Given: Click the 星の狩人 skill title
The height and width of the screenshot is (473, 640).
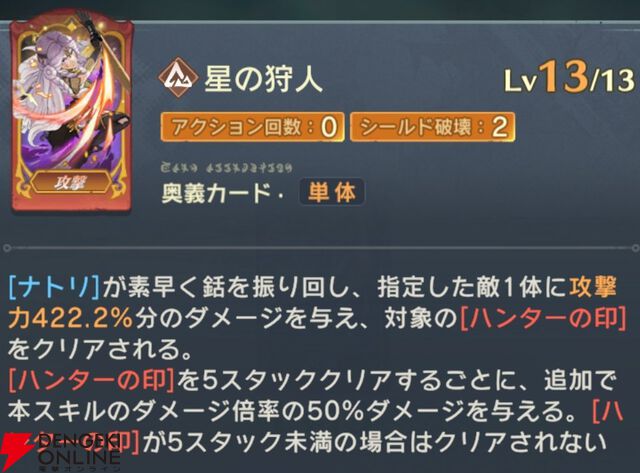Looking at the screenshot, I should [x=263, y=78].
